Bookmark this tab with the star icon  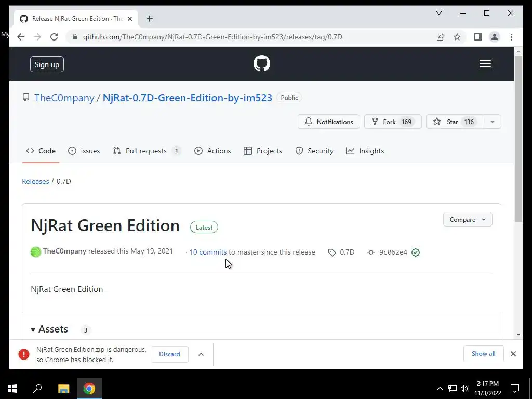point(457,37)
